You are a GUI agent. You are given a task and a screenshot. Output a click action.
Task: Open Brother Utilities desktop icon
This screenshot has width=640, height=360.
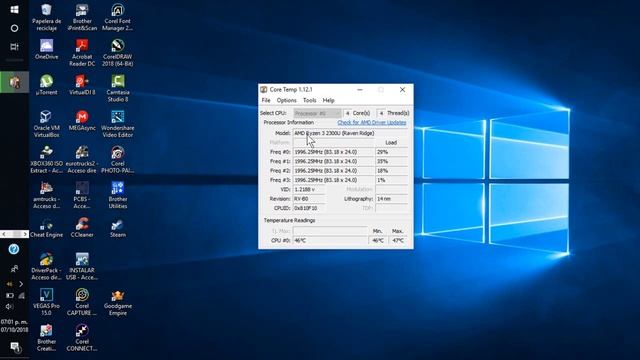point(118,195)
